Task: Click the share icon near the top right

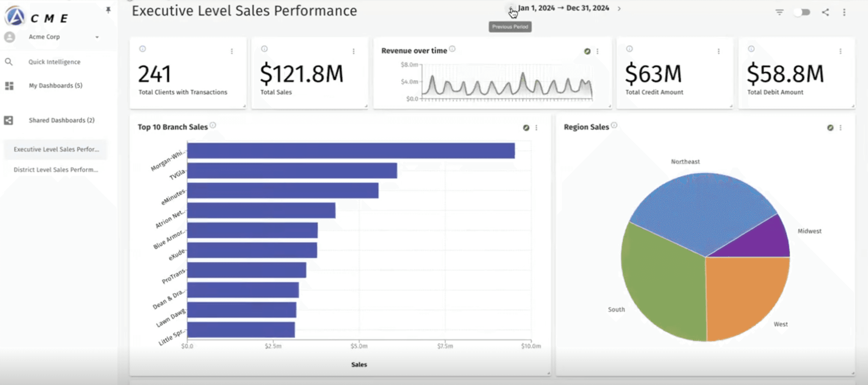Action: pos(825,13)
